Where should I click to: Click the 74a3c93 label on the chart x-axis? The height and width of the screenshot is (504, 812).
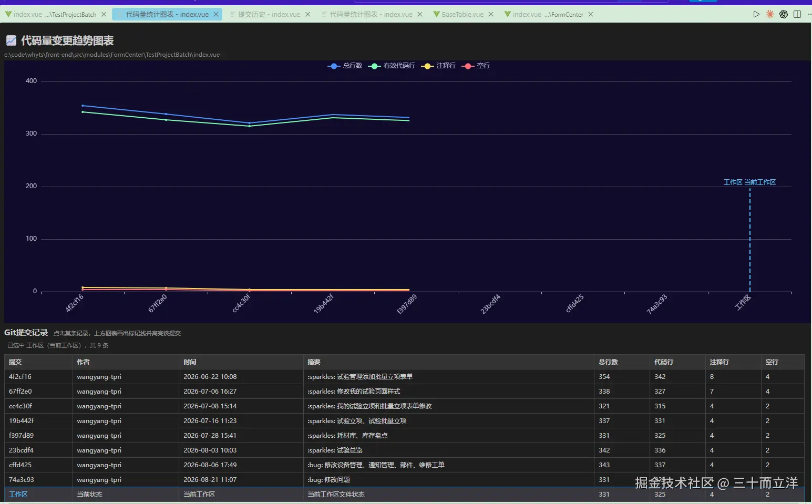(657, 304)
